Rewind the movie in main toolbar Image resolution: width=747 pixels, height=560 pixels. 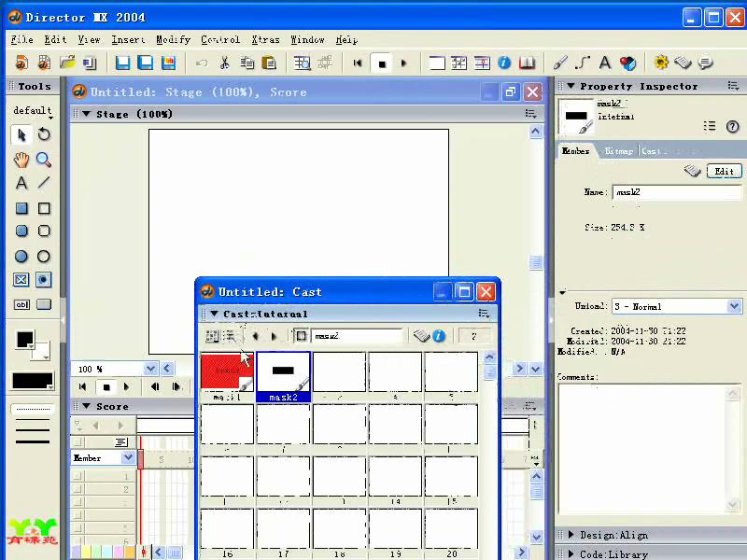[x=358, y=63]
